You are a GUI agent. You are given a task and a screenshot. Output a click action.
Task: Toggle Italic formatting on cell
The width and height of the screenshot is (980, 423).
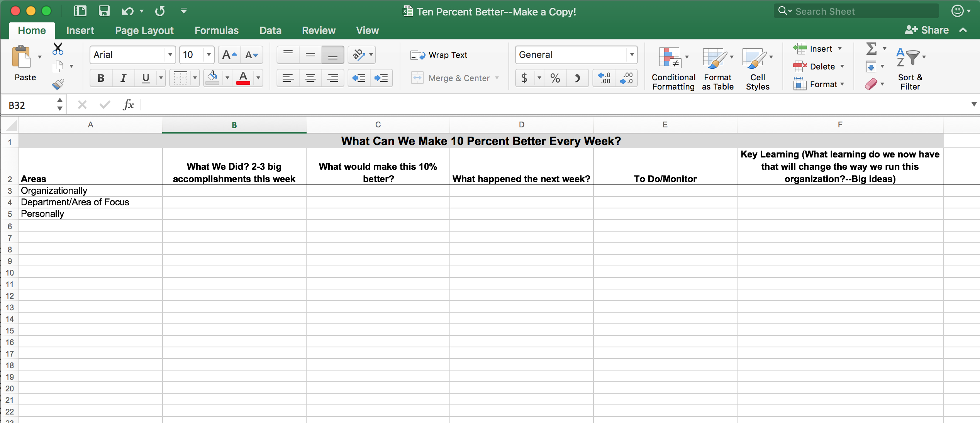pyautogui.click(x=122, y=78)
